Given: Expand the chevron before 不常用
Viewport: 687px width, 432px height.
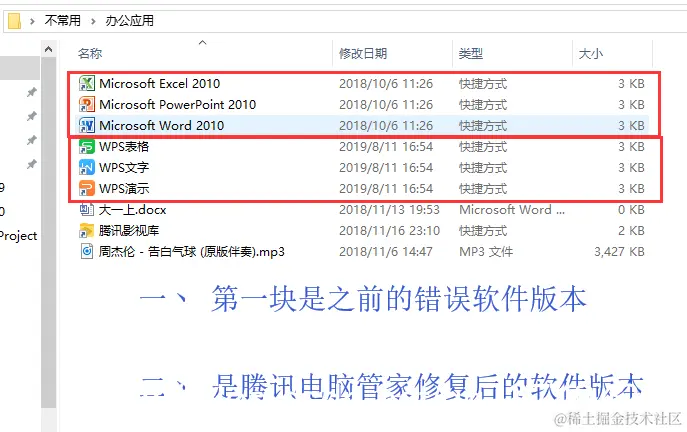Looking at the screenshot, I should tap(32, 21).
